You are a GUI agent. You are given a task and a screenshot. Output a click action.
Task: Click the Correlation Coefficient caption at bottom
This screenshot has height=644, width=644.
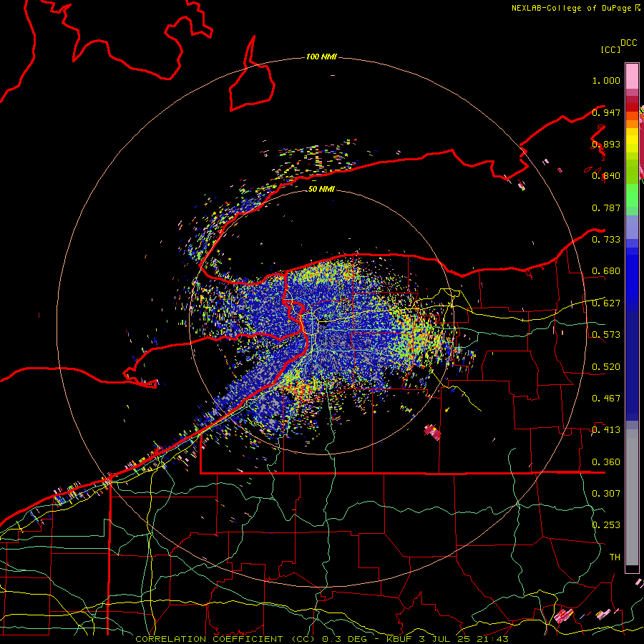(x=322, y=639)
